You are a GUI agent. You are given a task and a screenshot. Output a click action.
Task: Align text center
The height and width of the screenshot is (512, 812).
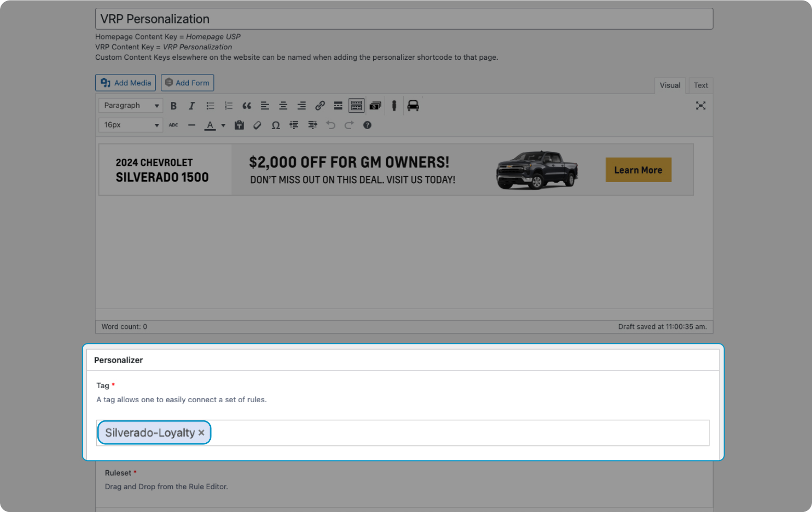click(x=283, y=106)
